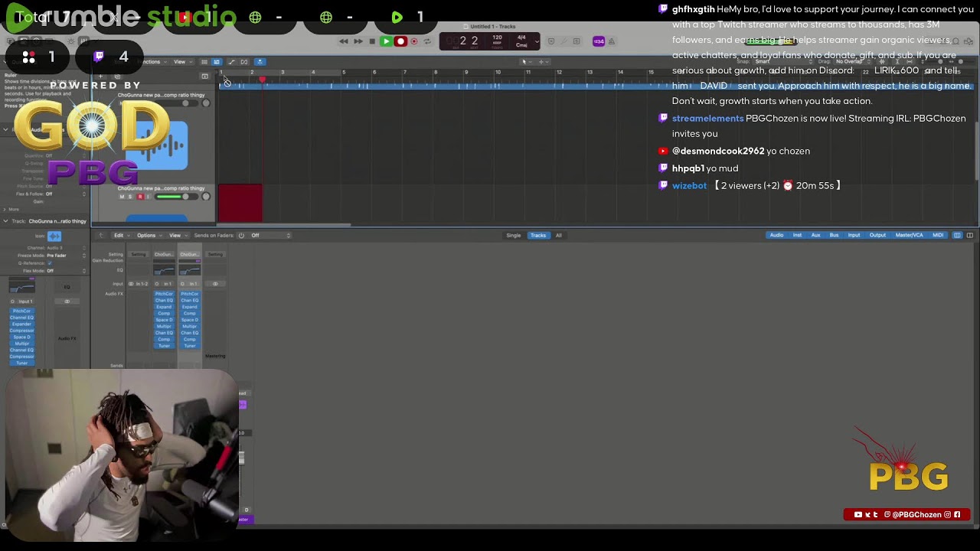Image resolution: width=980 pixels, height=551 pixels.
Task: Expand the More disclosure triangle in inspector
Action: coord(5,209)
